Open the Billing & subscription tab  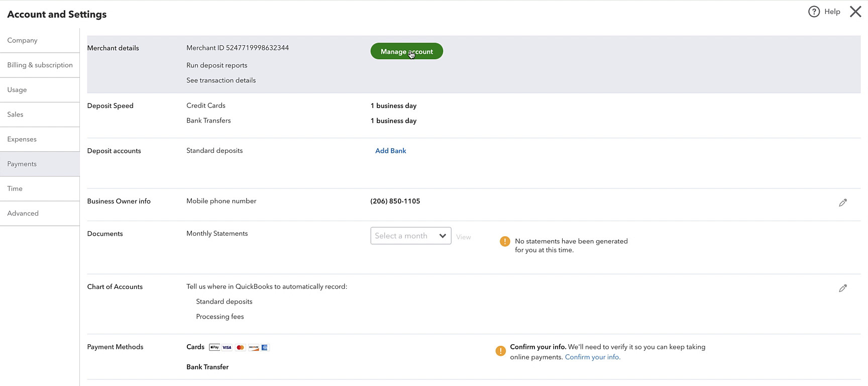pyautogui.click(x=40, y=65)
